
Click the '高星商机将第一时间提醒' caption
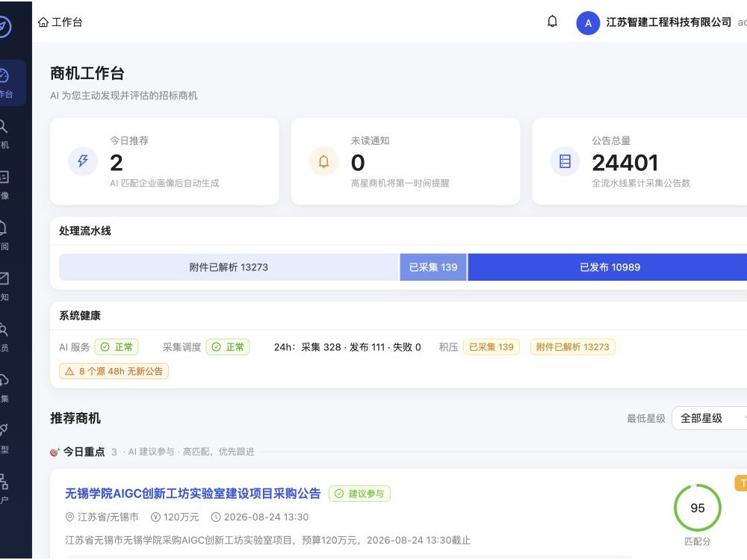pos(400,184)
